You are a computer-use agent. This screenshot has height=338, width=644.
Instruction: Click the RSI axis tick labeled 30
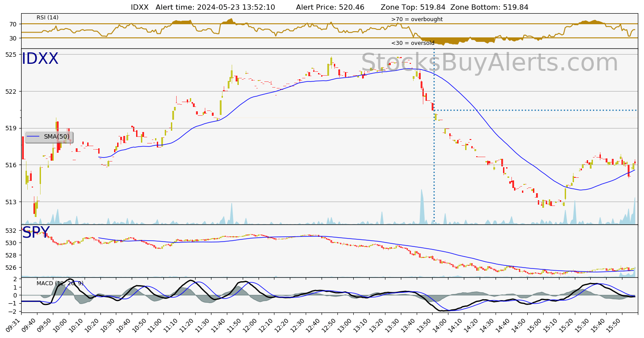[13, 38]
